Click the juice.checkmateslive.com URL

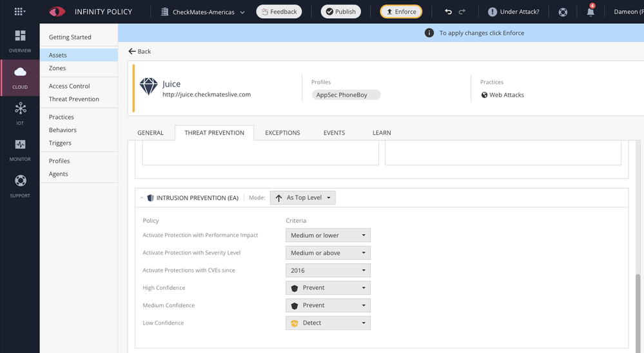coord(206,94)
